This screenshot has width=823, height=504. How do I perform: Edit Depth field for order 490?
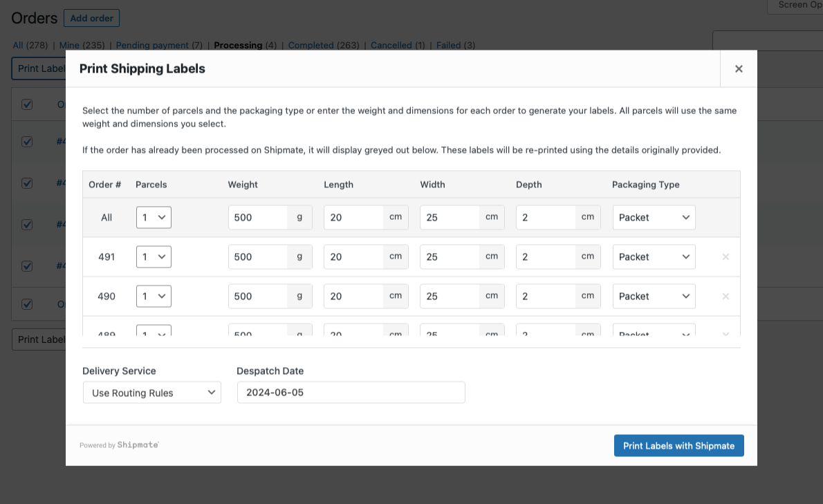[546, 297]
